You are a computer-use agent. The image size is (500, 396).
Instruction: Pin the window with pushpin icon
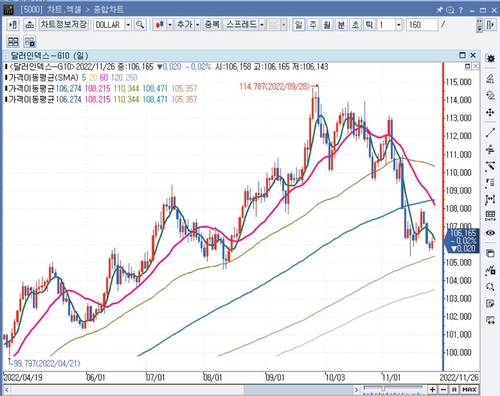pos(439,10)
